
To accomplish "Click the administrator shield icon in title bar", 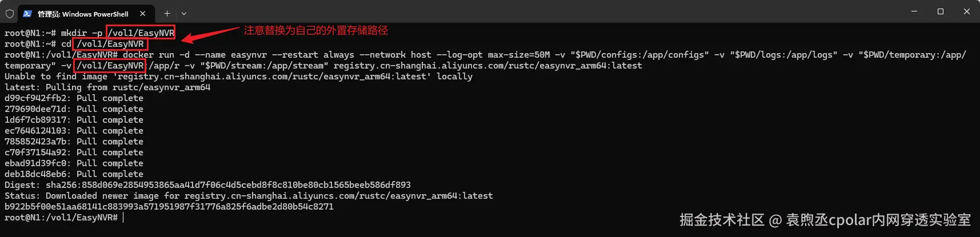I will pyautogui.click(x=10, y=14).
